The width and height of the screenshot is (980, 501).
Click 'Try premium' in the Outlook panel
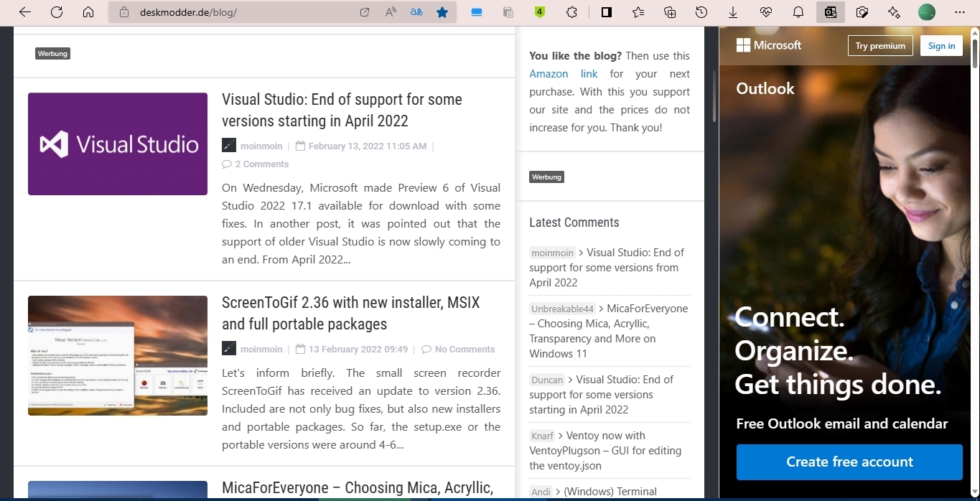[x=880, y=46]
